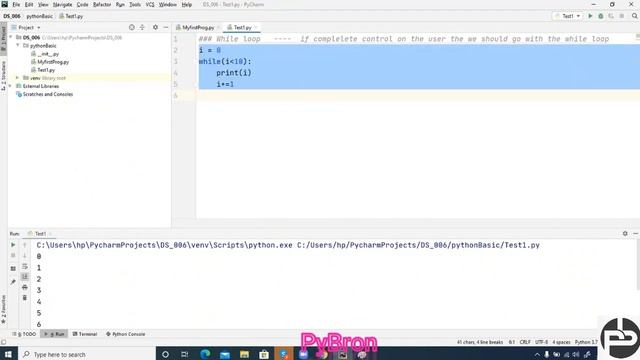Rerun Test1 from Run panel green arrow

13,245
